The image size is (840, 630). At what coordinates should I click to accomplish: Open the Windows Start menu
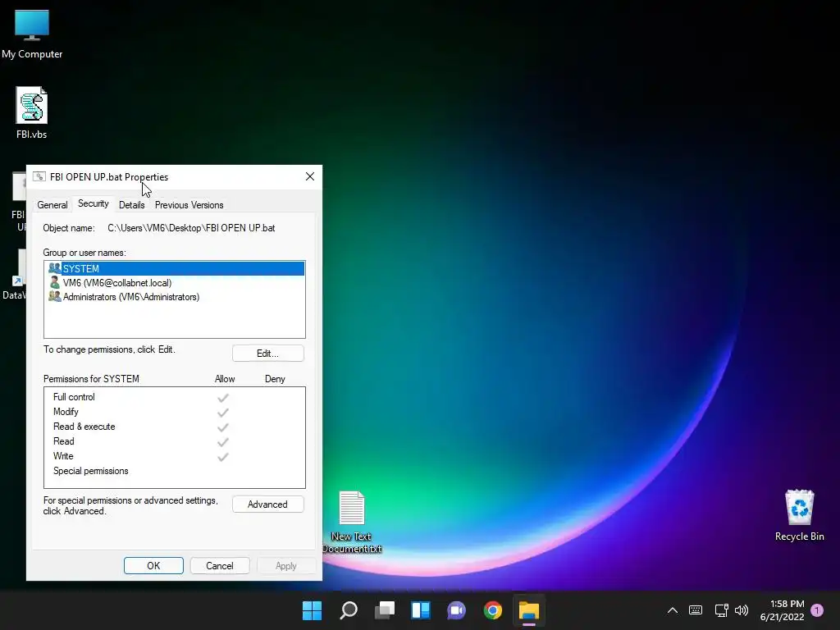pos(313,610)
